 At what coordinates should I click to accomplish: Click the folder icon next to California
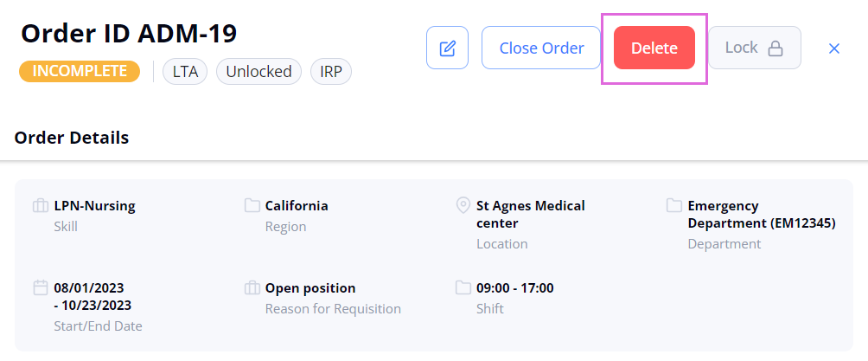point(252,206)
